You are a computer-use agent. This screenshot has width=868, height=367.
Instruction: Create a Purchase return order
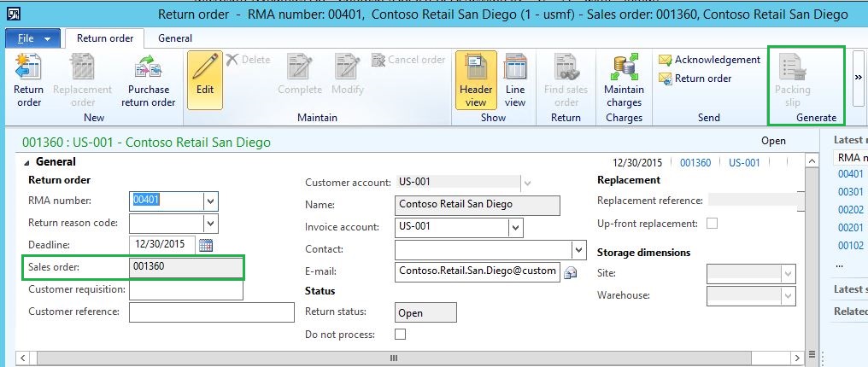[x=148, y=81]
